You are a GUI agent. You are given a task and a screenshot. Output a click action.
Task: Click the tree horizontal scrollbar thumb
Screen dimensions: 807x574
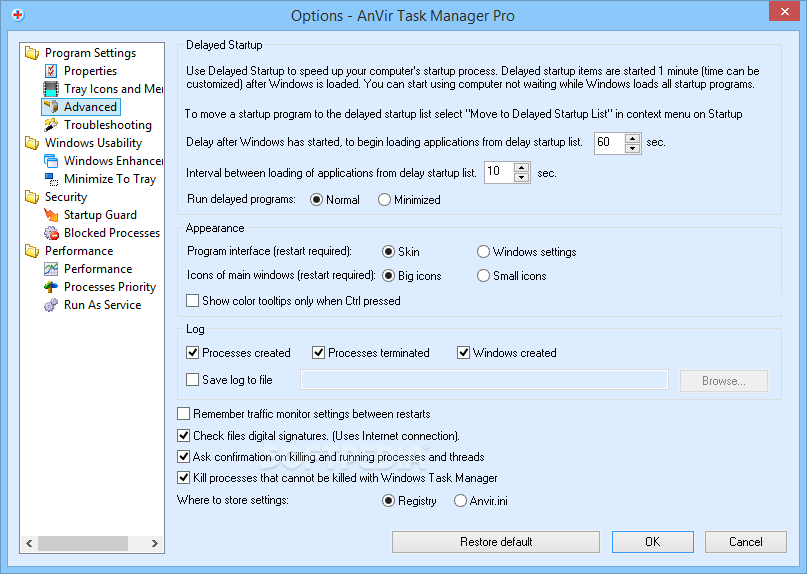click(83, 544)
